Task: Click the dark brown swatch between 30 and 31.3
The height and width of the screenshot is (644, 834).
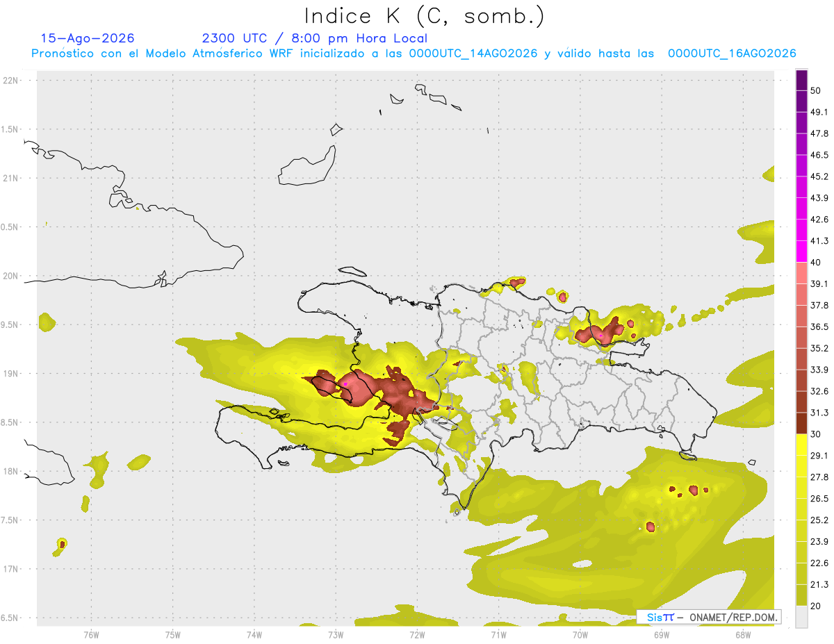Action: click(801, 423)
